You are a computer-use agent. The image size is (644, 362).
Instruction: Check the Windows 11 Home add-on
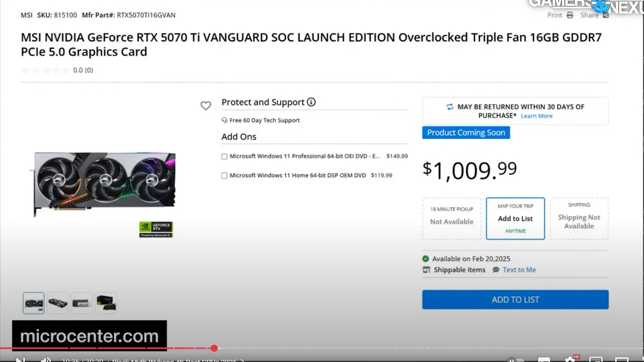click(224, 176)
